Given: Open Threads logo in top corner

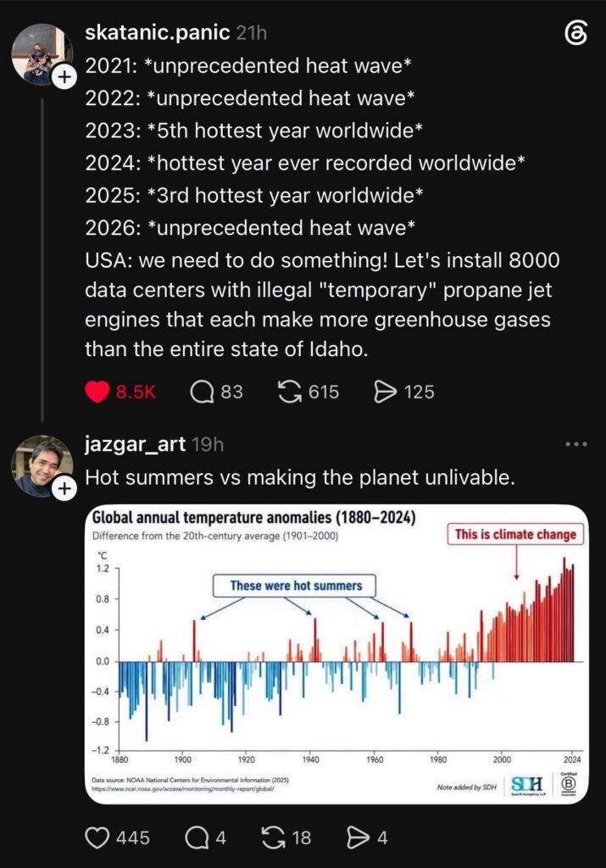Looking at the screenshot, I should [x=575, y=34].
